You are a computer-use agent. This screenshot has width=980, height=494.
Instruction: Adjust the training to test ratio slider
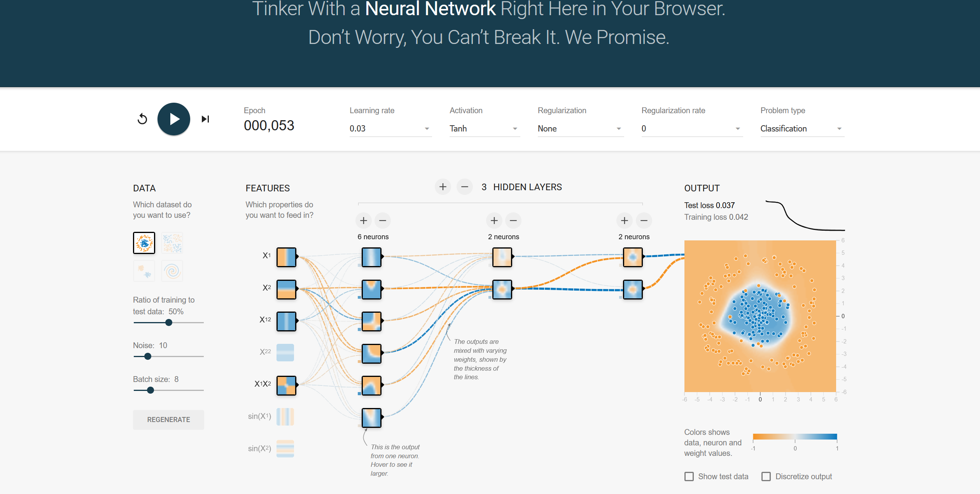tap(168, 322)
